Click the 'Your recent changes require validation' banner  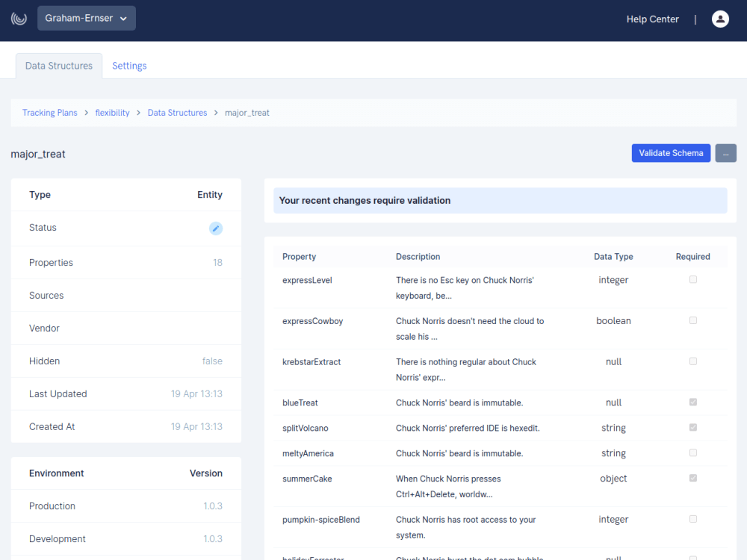pyautogui.click(x=500, y=200)
